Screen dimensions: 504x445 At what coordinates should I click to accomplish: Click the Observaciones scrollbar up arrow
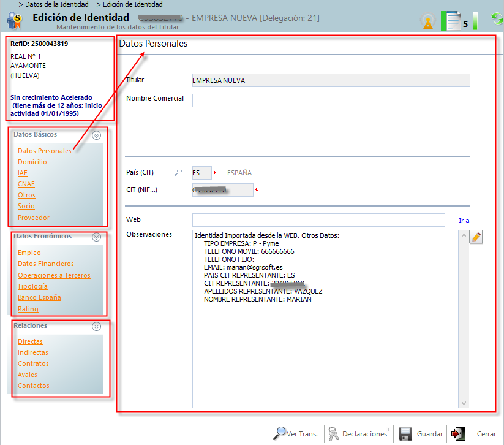[464, 235]
